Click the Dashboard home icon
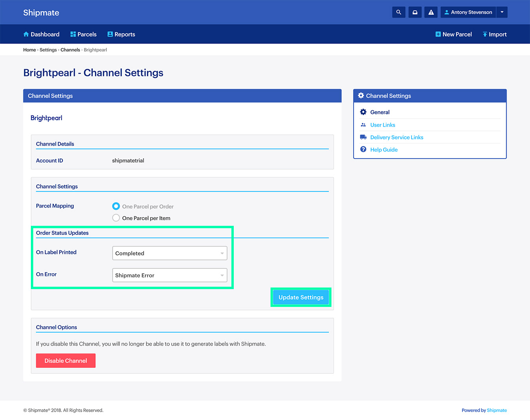The image size is (530, 420). [26, 34]
